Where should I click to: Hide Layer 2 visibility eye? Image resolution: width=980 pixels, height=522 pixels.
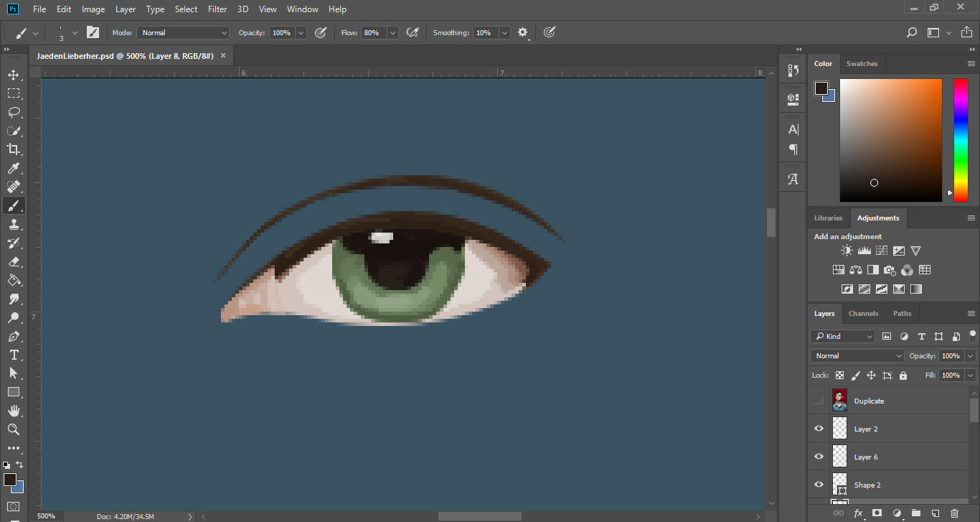point(819,429)
